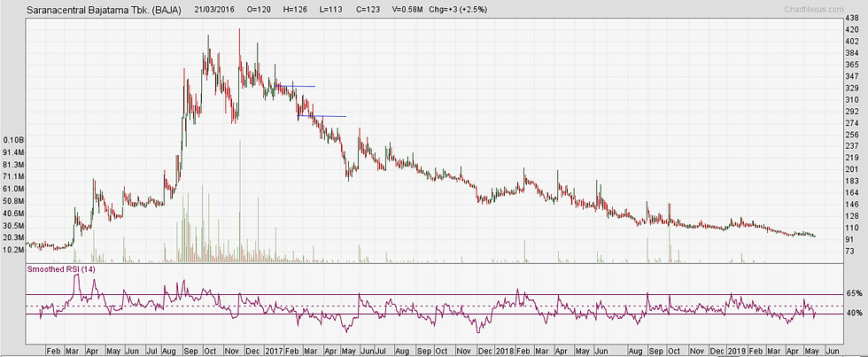Image resolution: width=868 pixels, height=357 pixels.
Task: Click the 40.6M volume axis label
Action: 14,213
